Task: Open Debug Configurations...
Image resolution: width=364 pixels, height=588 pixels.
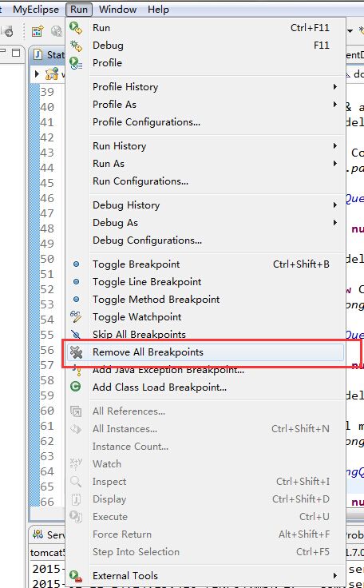Action: click(205, 240)
